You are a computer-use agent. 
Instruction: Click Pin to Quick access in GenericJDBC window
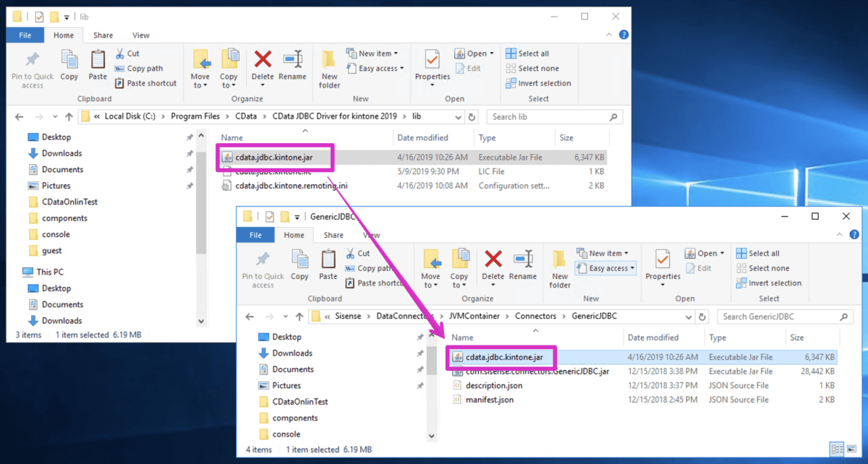263,270
